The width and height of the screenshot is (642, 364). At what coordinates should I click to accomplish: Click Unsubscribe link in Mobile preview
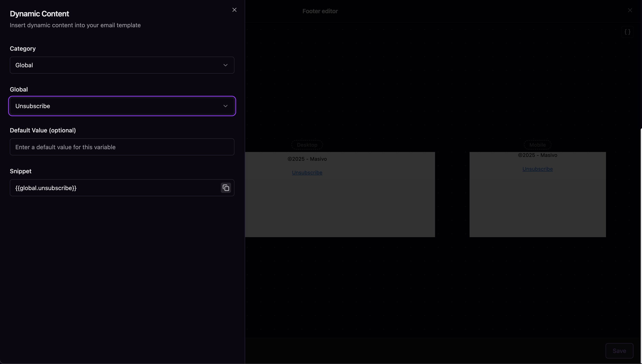click(x=537, y=169)
